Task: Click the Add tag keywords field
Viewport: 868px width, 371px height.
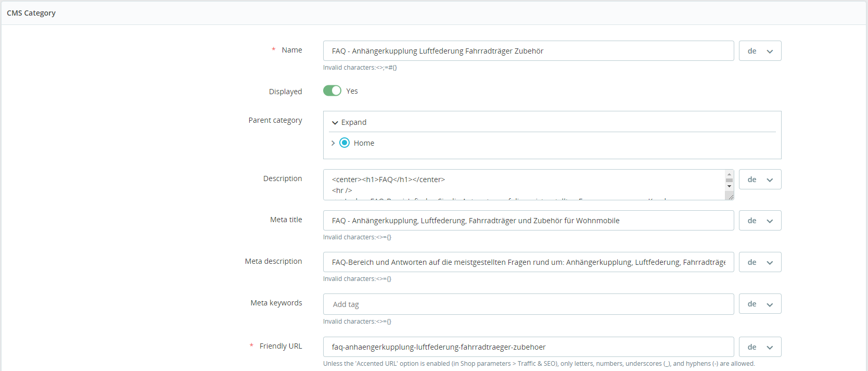Action: 528,304
